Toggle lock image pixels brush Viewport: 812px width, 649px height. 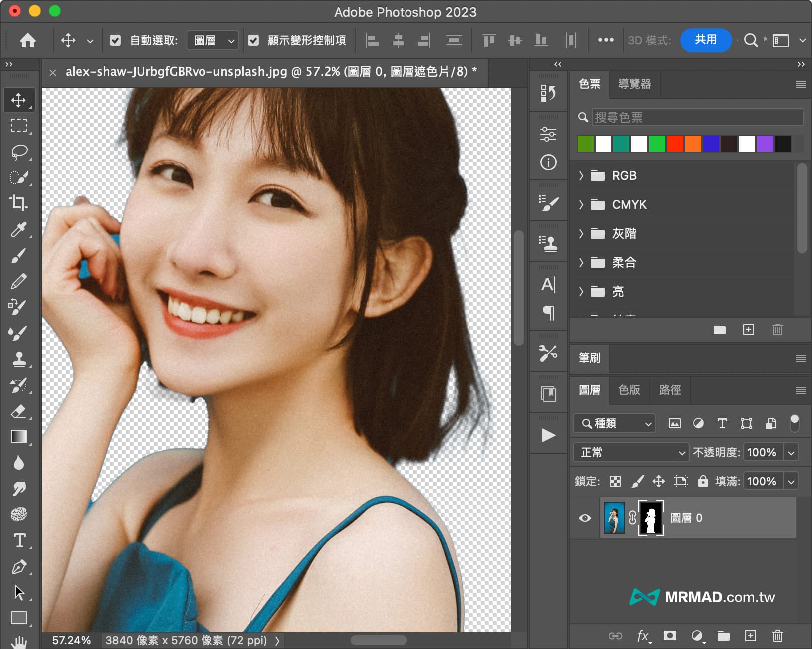click(637, 481)
